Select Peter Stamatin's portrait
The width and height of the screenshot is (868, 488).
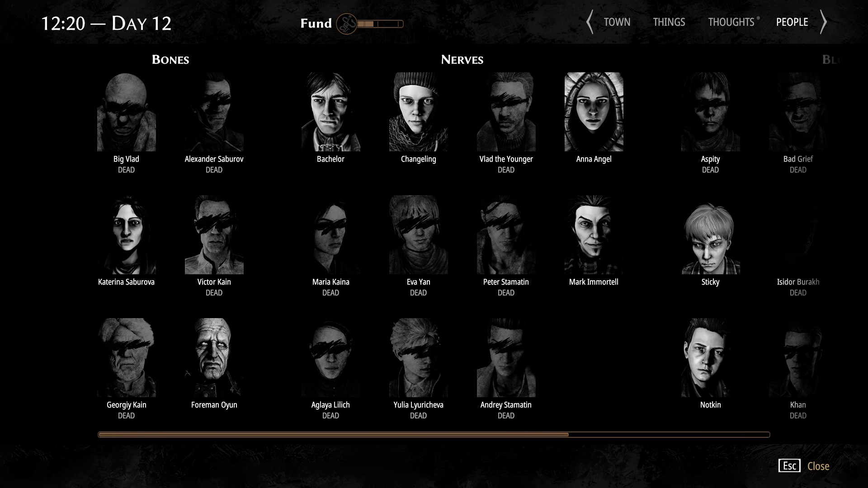506,235
